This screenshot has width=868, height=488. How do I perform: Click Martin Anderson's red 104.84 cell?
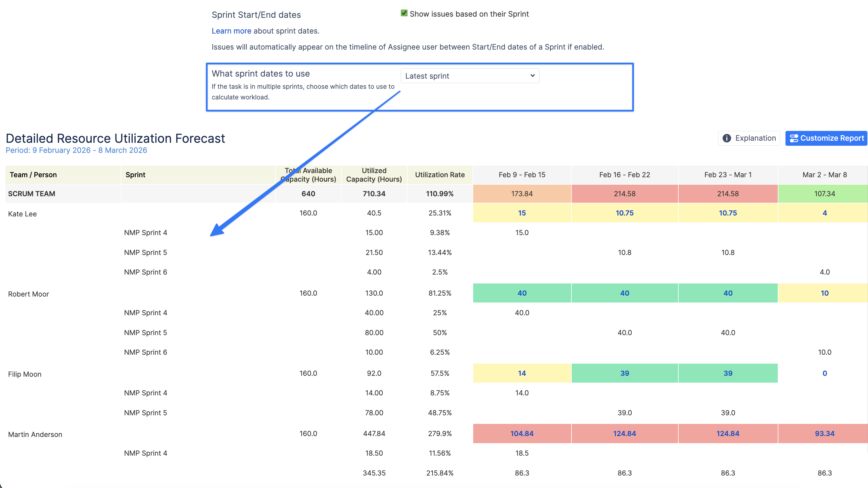click(522, 433)
